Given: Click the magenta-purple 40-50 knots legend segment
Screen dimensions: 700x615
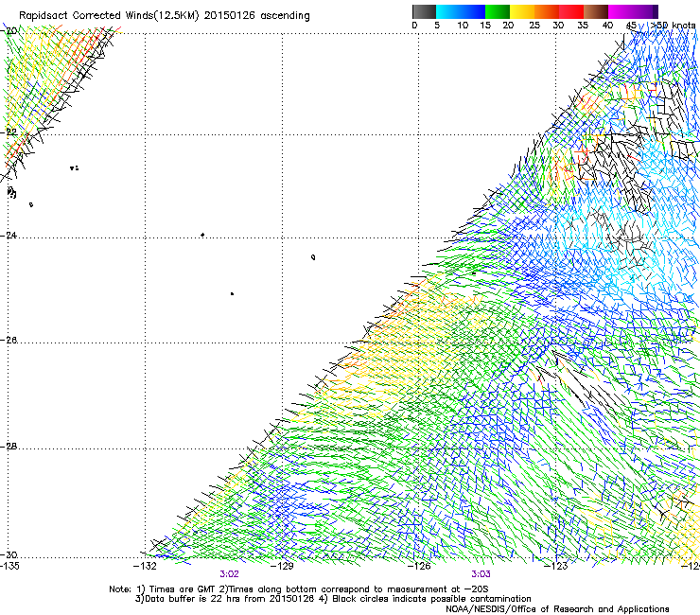Looking at the screenshot, I should [x=633, y=11].
